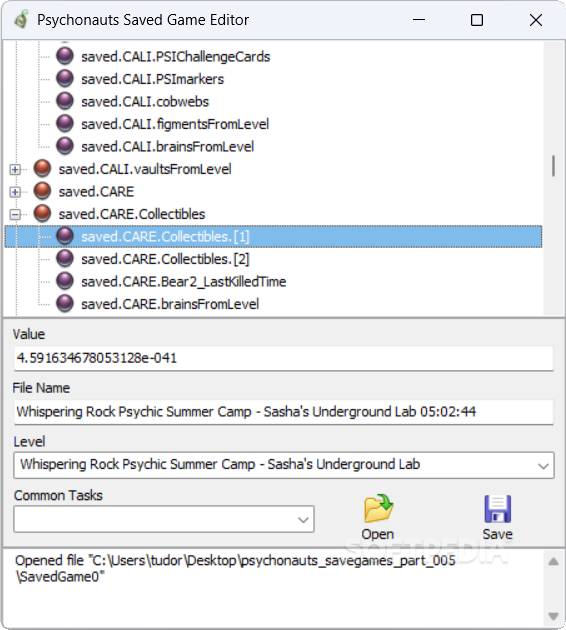Click the purple orb icon beside saved.CARE.Bear2_LastKilledTime
Image resolution: width=566 pixels, height=630 pixels.
[x=65, y=281]
